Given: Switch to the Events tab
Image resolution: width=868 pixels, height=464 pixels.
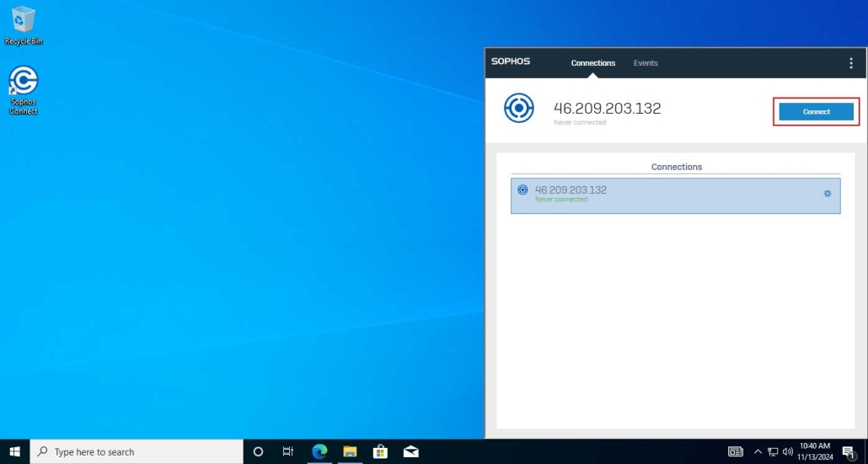Looking at the screenshot, I should click(x=646, y=63).
